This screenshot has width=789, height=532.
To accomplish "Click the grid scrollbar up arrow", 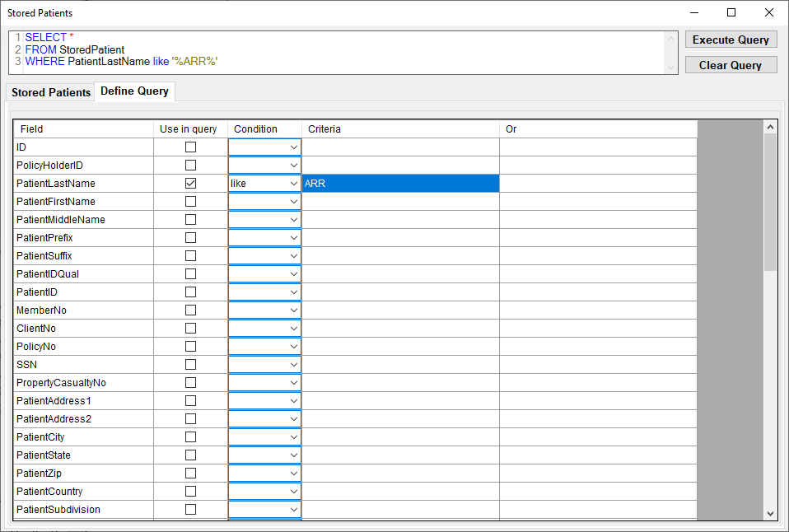I will 770,128.
